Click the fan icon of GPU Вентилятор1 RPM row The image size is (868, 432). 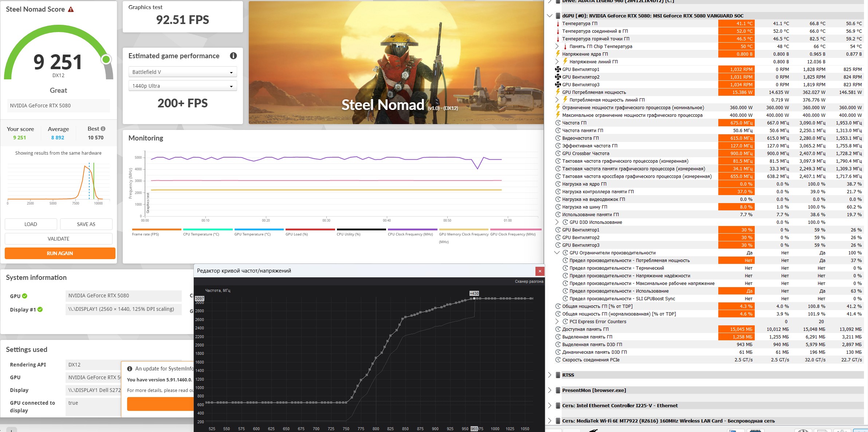click(558, 70)
